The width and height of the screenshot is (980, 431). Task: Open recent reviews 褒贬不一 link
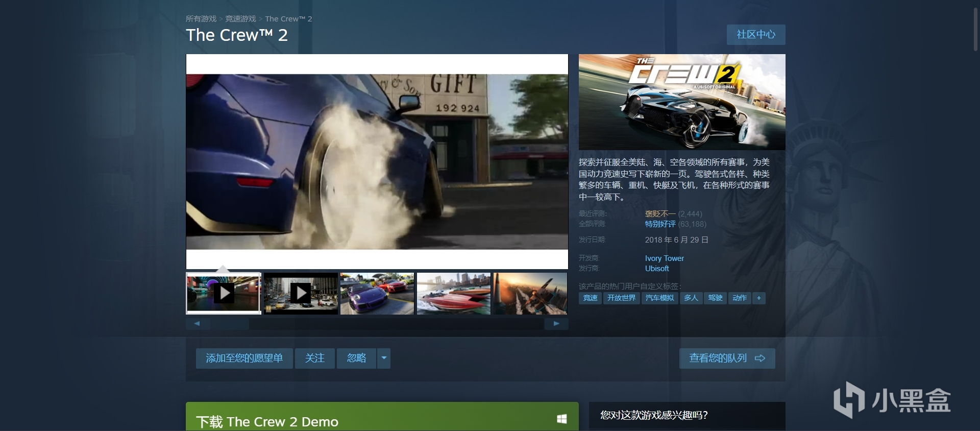point(660,214)
